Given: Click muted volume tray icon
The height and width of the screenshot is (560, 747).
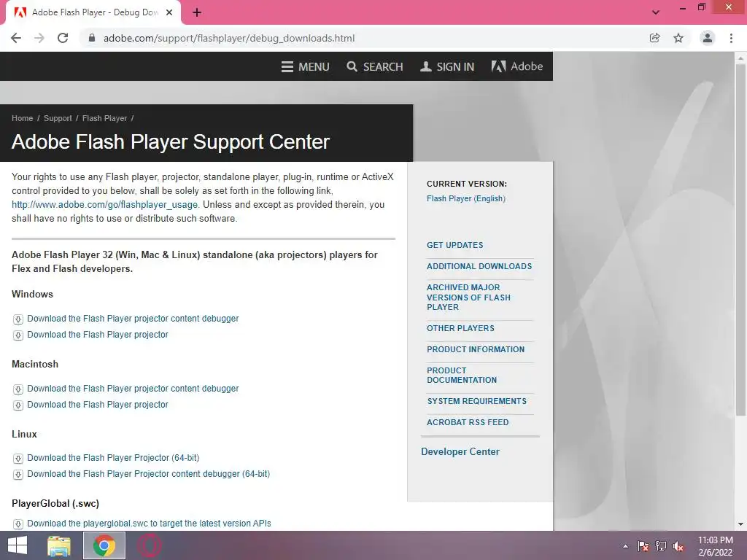Looking at the screenshot, I should coord(678,546).
